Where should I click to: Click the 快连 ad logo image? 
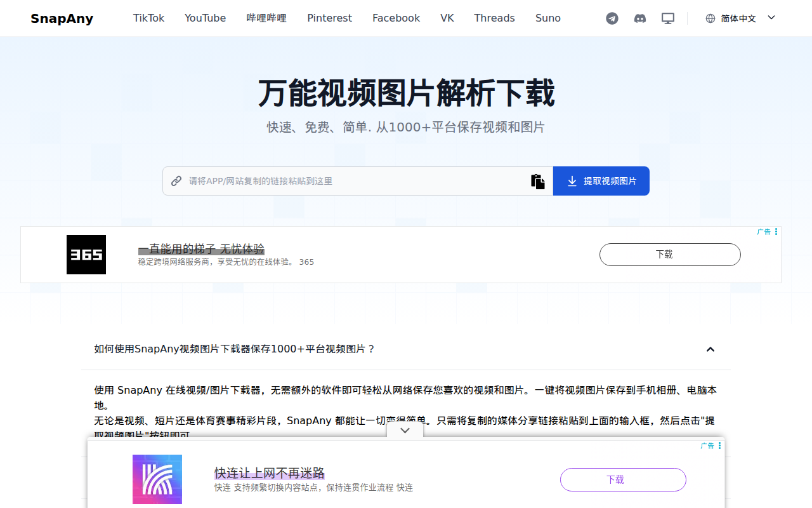pyautogui.click(x=157, y=479)
